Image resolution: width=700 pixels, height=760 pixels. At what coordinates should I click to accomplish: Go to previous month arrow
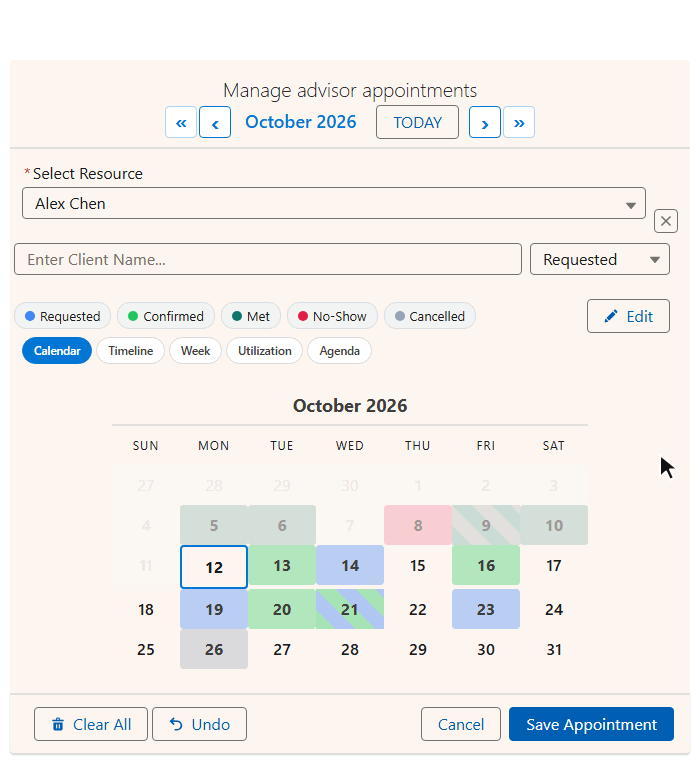[215, 122]
